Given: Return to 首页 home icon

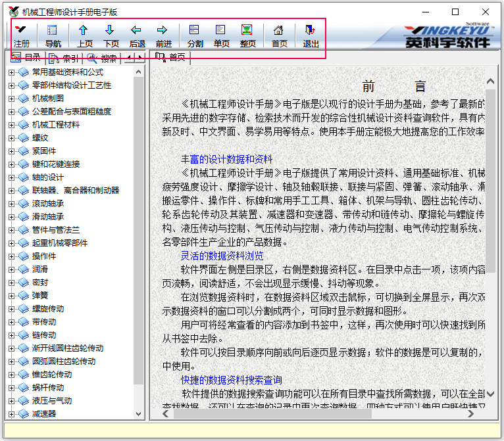Looking at the screenshot, I should coord(279,36).
